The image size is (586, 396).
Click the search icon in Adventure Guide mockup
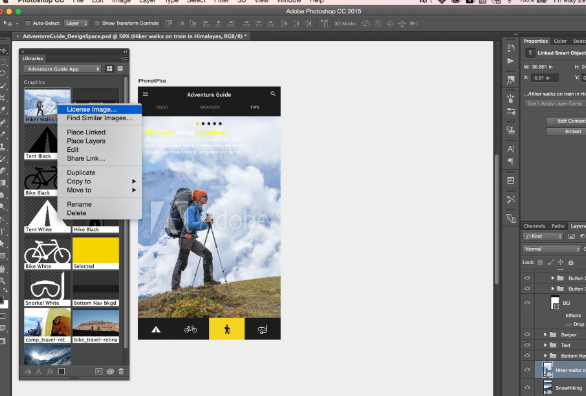click(x=273, y=94)
